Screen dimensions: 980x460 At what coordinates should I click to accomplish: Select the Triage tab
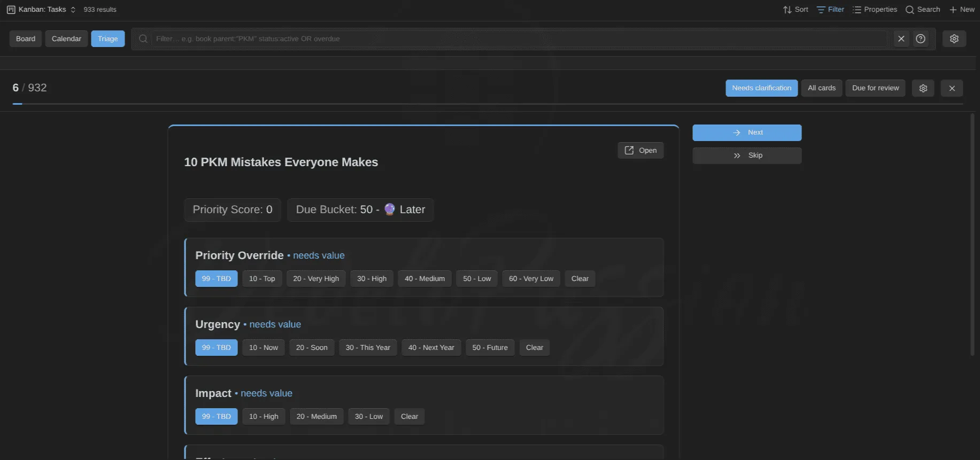point(107,38)
